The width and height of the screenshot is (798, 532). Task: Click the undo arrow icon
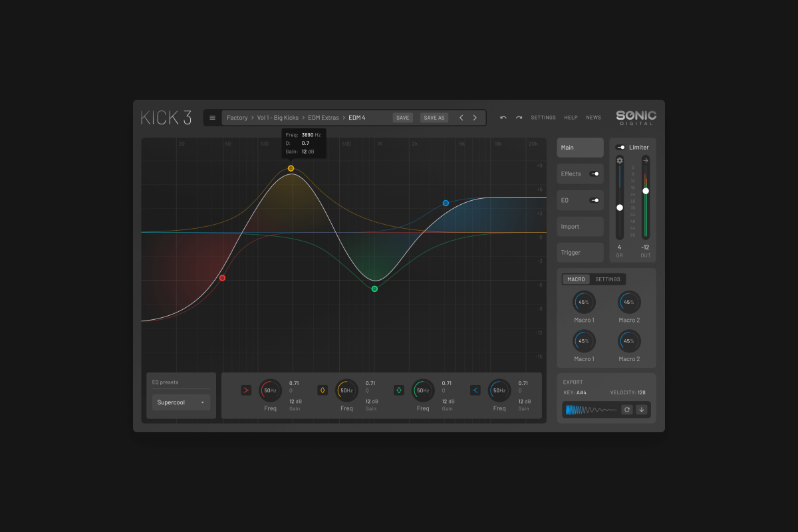503,118
